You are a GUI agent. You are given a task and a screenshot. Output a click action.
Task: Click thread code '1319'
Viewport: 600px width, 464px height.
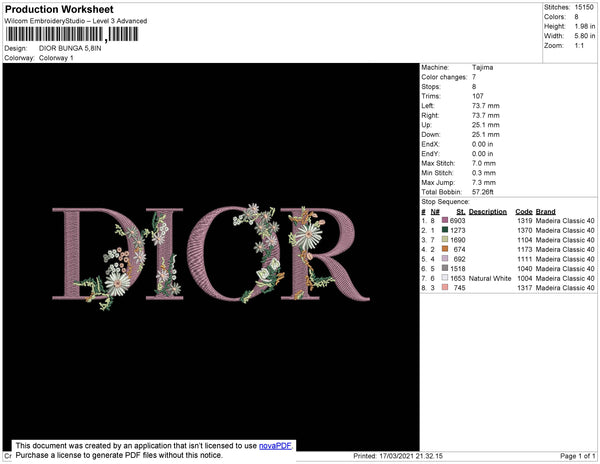pos(525,221)
